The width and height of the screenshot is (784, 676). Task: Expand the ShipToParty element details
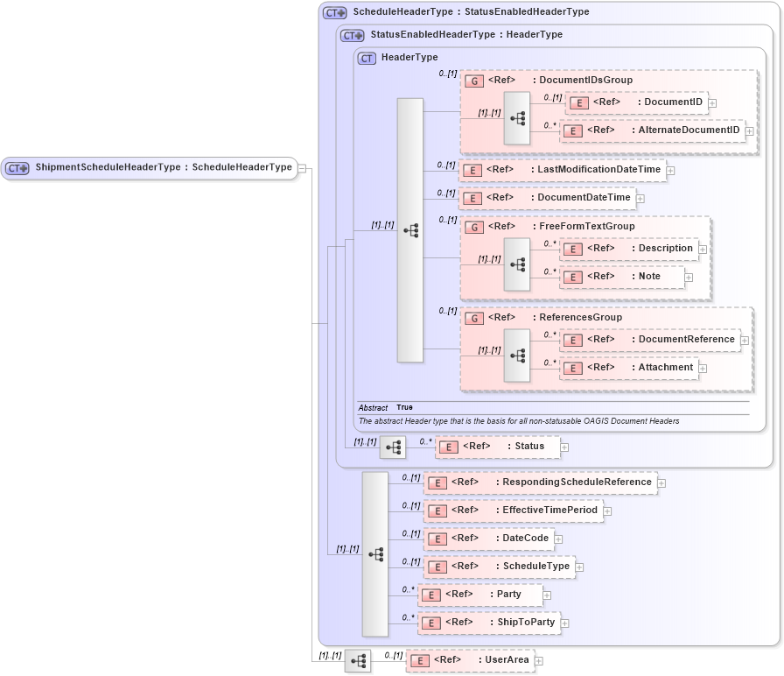pyautogui.click(x=565, y=623)
